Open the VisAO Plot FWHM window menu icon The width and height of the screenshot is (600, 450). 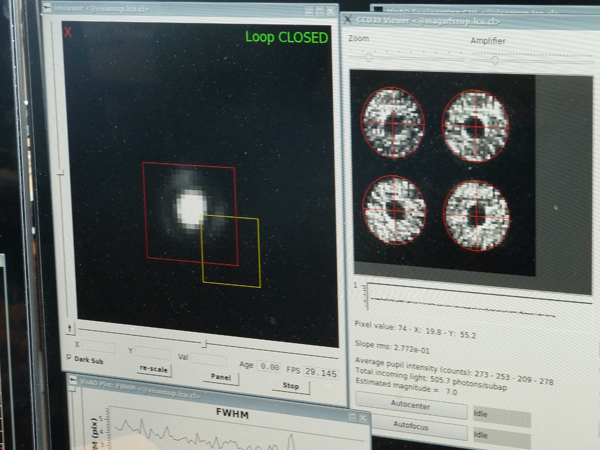click(73, 380)
